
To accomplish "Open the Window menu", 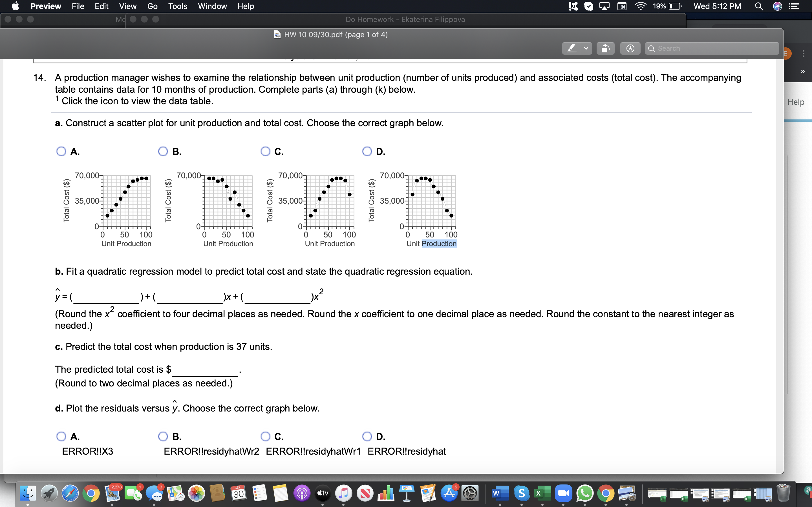I will coord(212,6).
